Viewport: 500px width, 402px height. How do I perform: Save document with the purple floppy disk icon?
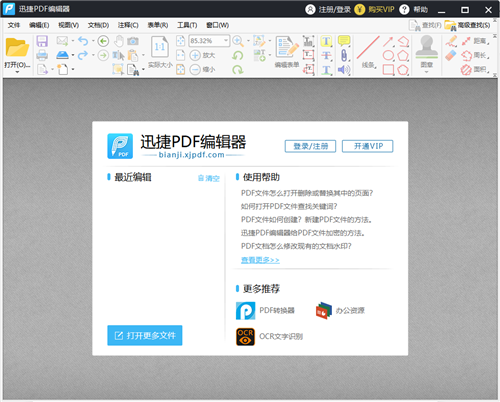pyautogui.click(x=42, y=41)
